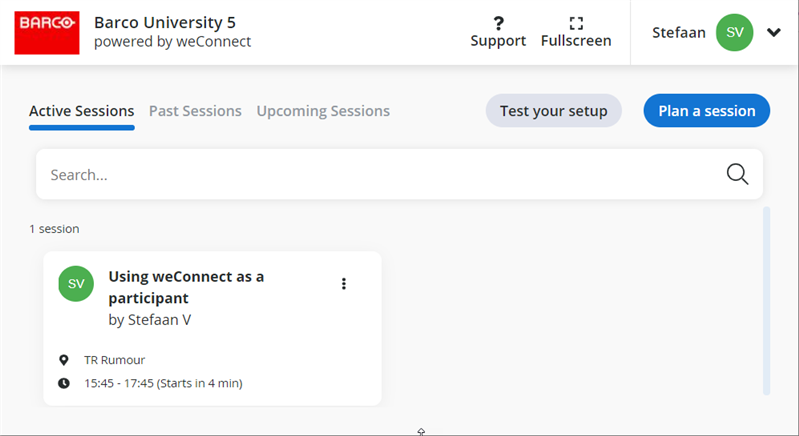Expand the Stefaan user dropdown chevron

(773, 32)
